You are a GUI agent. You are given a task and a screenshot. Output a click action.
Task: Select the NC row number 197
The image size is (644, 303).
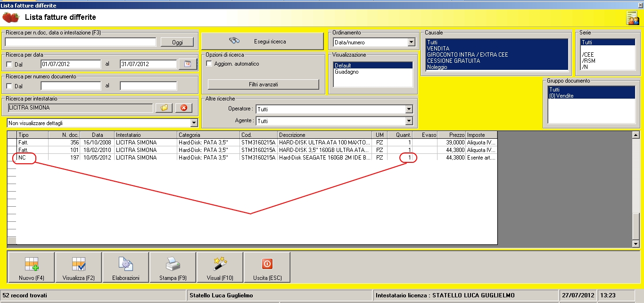click(253, 157)
